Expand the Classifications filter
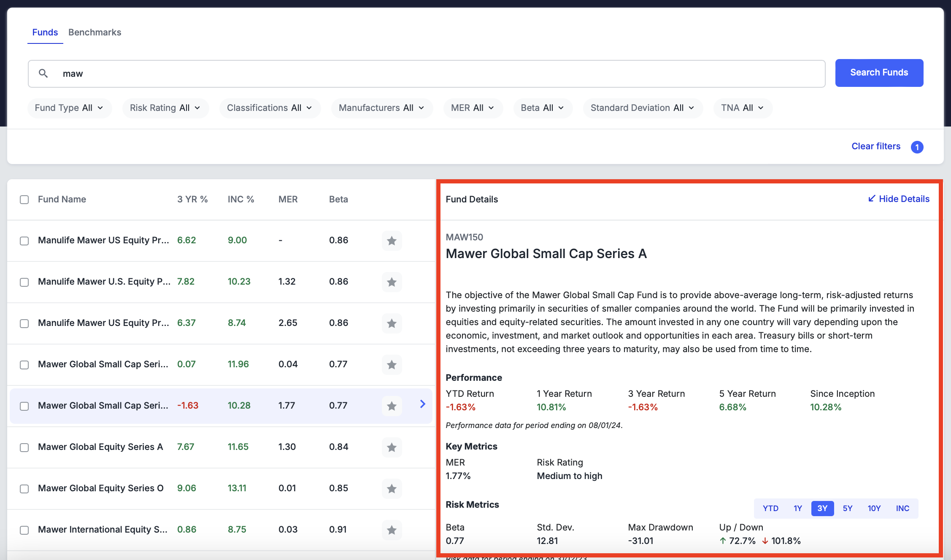 (270, 108)
